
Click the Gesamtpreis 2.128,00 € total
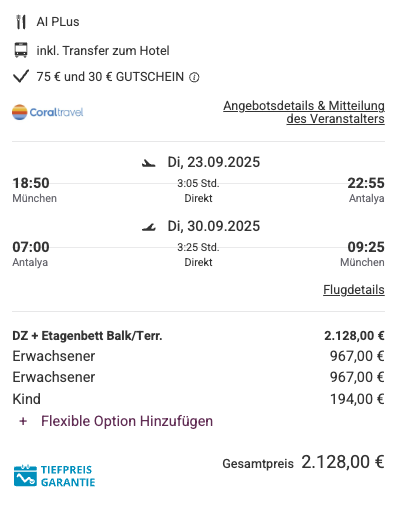coord(303,462)
